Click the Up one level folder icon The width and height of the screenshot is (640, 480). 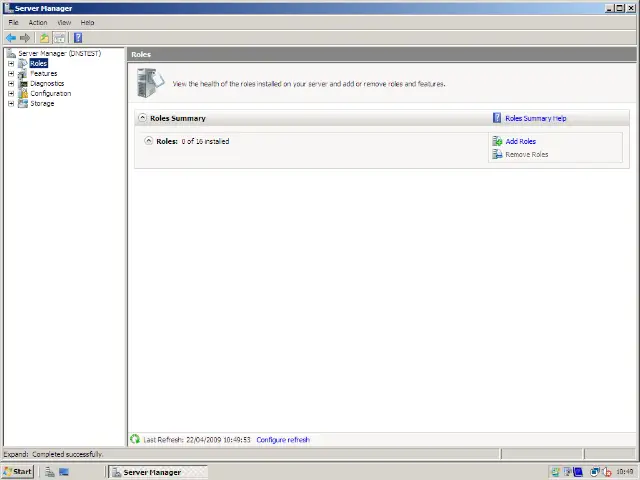[44, 38]
